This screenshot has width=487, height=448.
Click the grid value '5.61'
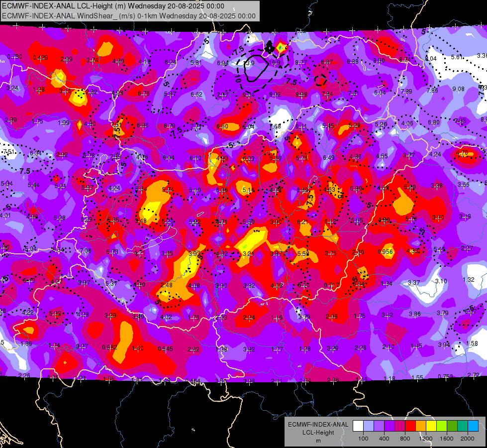[x=457, y=57]
